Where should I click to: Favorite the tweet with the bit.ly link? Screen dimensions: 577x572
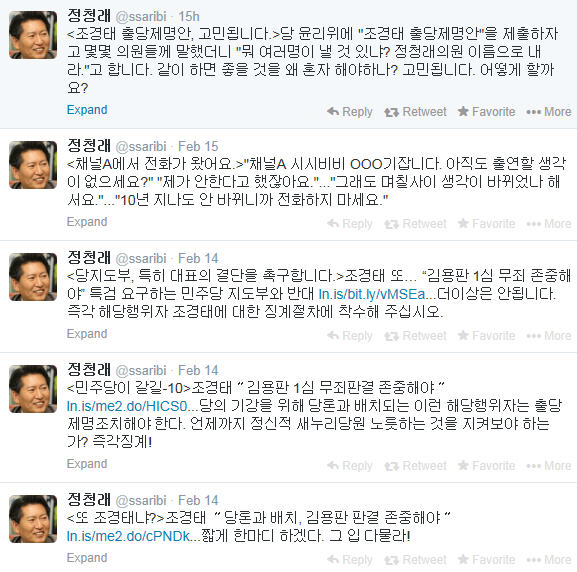486,335
